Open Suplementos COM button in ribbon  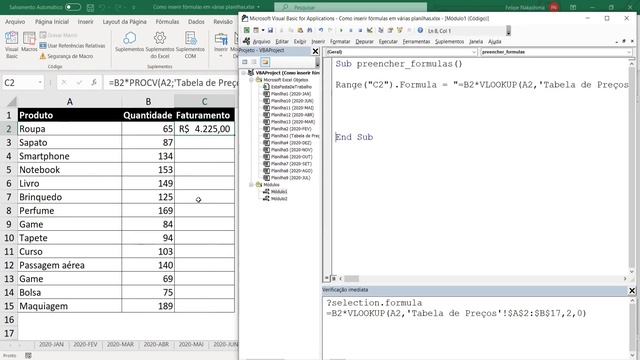point(190,45)
